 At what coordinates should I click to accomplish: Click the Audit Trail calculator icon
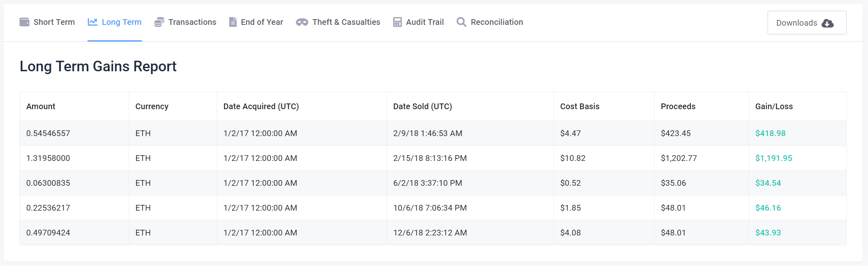tap(397, 22)
